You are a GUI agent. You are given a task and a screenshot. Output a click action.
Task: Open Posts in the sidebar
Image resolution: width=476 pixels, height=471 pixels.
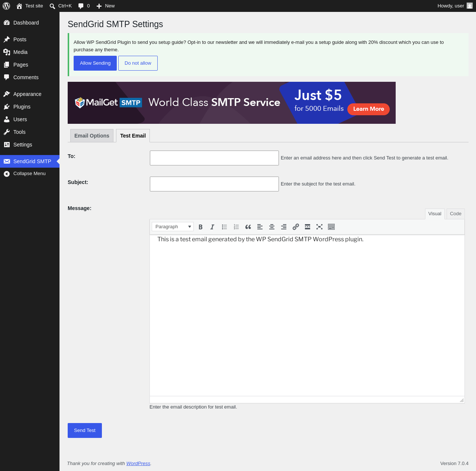[30, 39]
